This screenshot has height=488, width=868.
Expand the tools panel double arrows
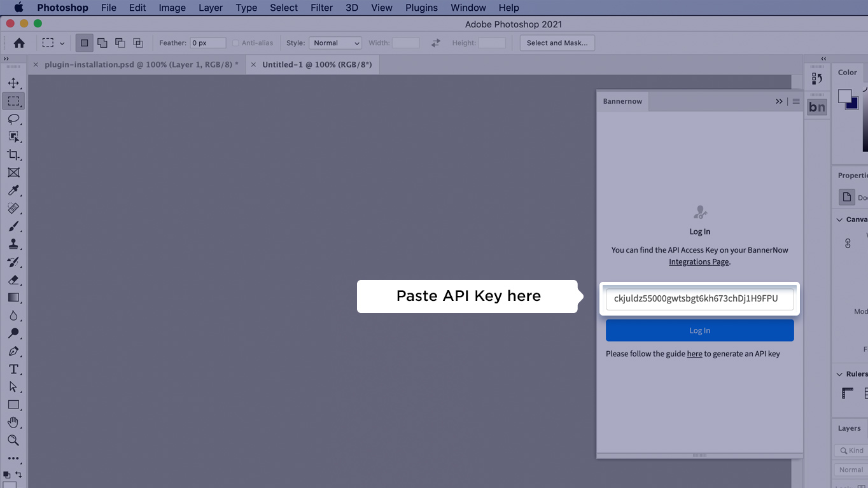tap(6, 59)
